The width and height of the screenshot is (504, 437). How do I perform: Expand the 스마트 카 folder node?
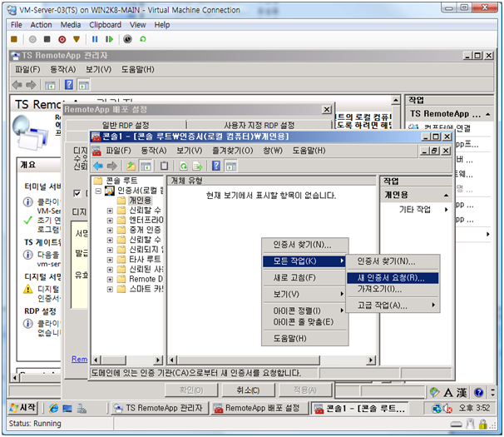coord(110,290)
